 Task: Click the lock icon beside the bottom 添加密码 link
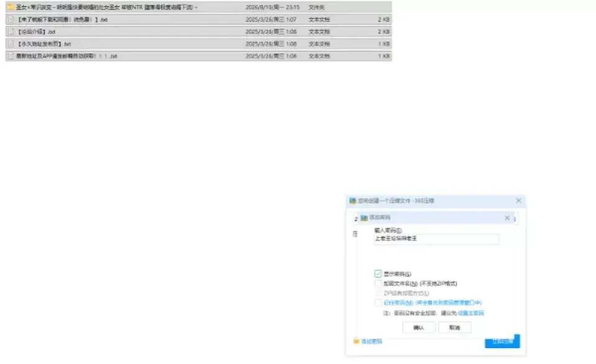356,341
